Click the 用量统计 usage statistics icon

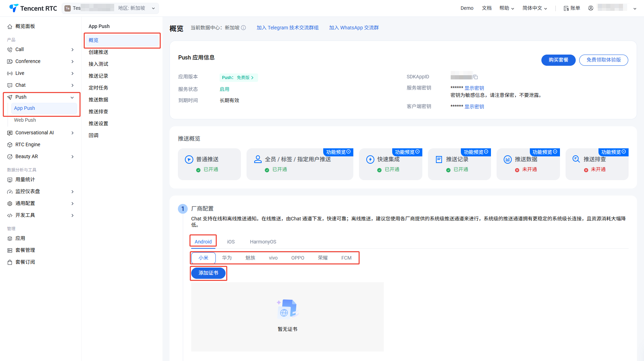(x=10, y=180)
